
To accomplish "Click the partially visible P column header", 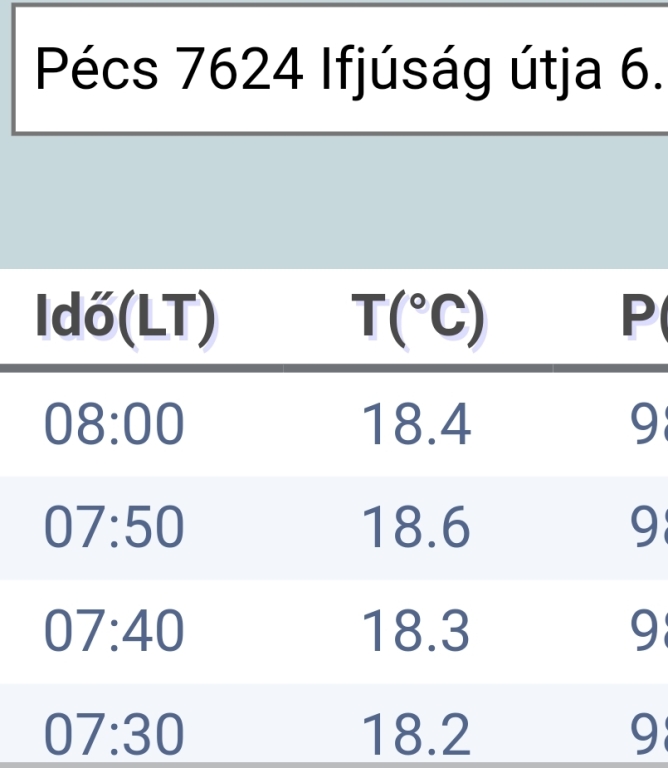I will (645, 317).
